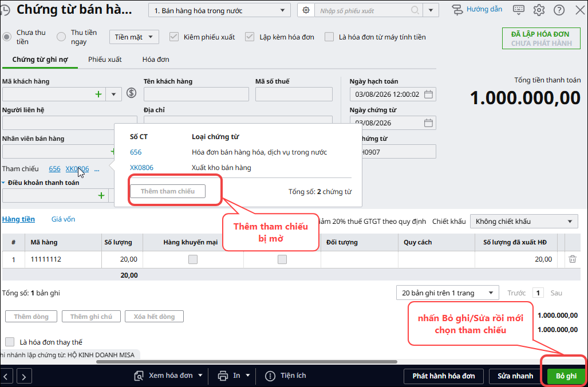Click the magnifier search icon
Screen dimensions: 588x387
(x=415, y=10)
